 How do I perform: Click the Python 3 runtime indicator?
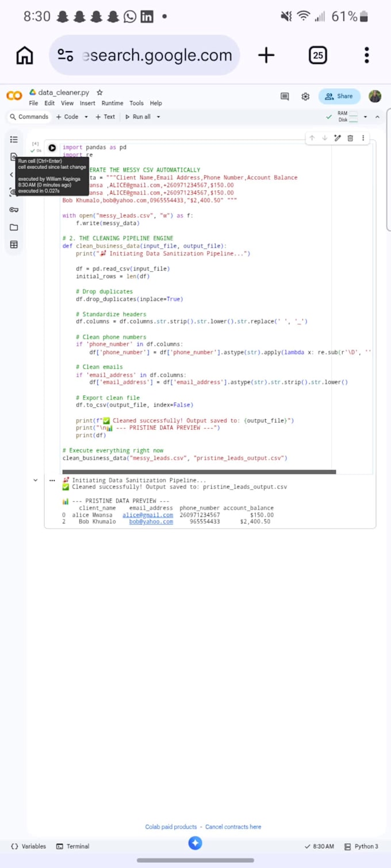coord(362,847)
